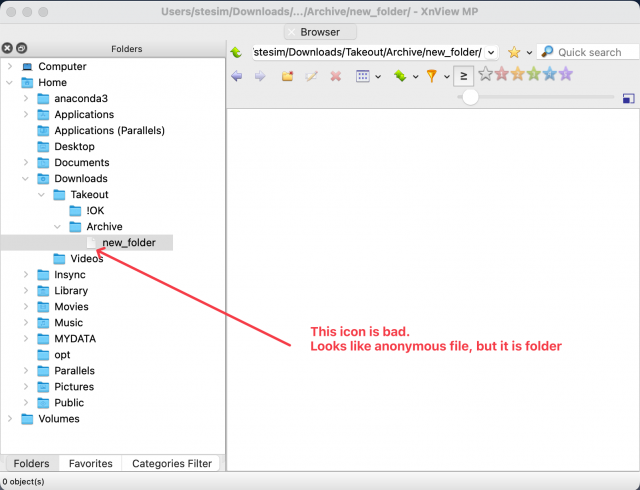
Task: Open the view mode grid icon
Action: tap(362, 76)
